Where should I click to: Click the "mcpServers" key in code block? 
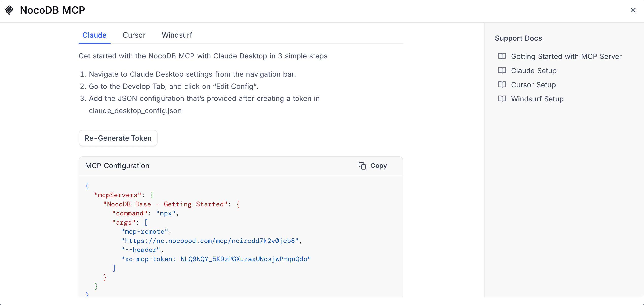118,195
